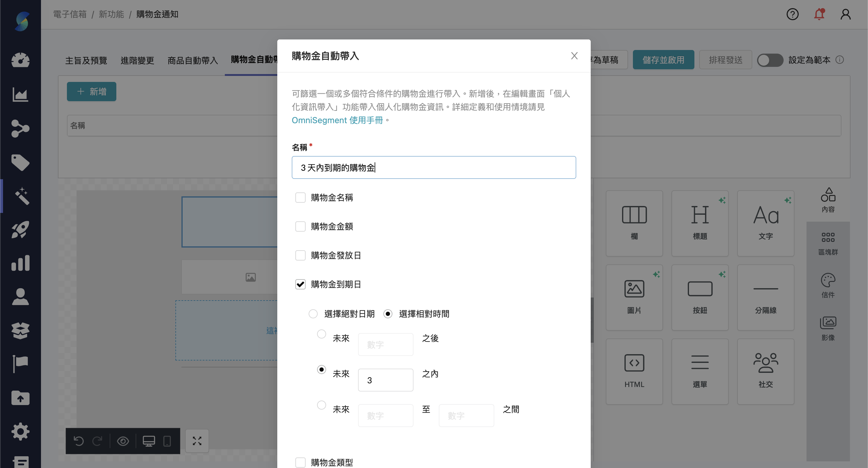868x468 pixels.
Task: Open the OmniSegment 使用手冊 link
Action: point(338,120)
